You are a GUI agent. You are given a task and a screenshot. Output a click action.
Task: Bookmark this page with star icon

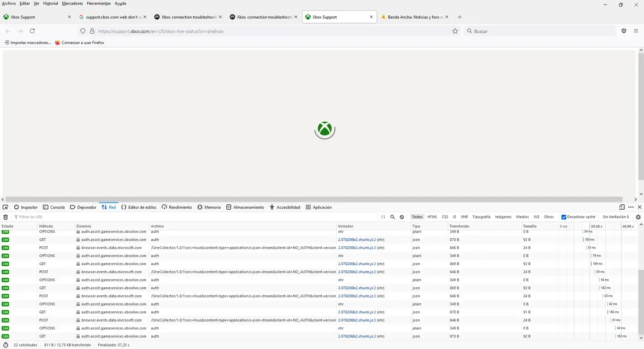455,31
